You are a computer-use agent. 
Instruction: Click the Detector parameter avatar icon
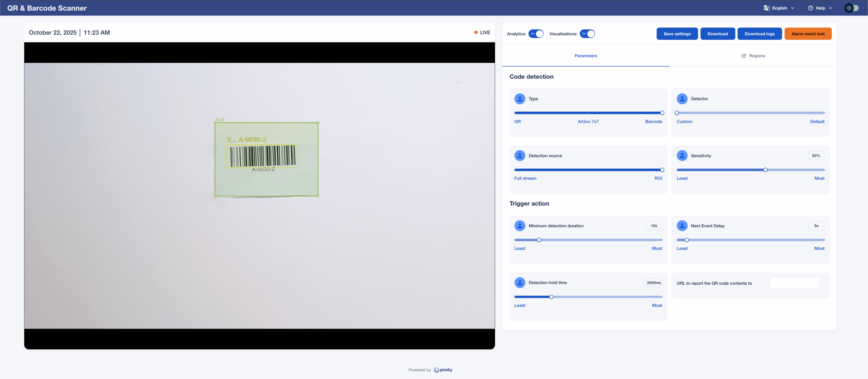(682, 99)
